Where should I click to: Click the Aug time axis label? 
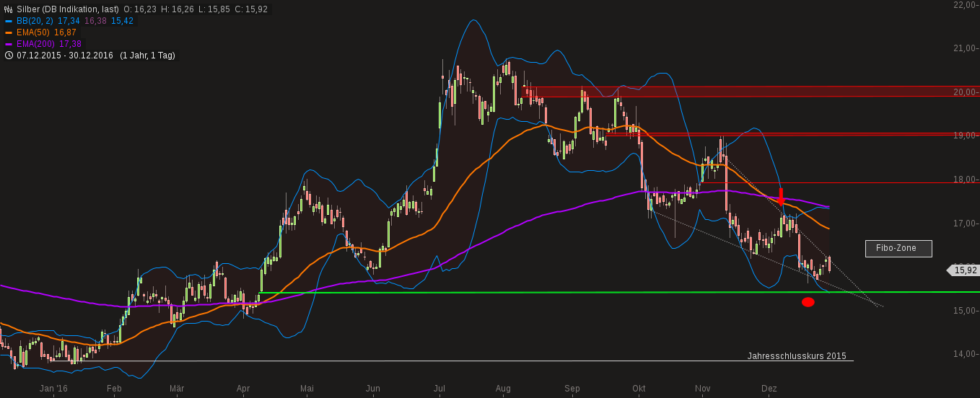(504, 389)
